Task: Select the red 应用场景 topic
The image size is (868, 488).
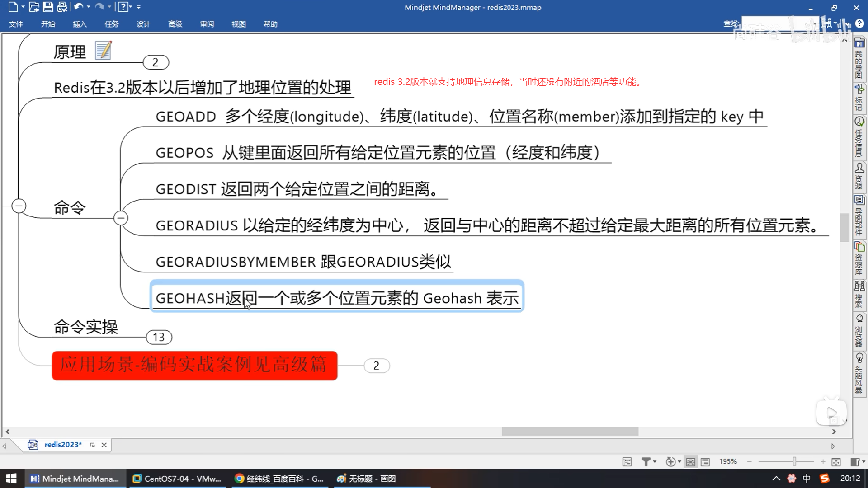Action: click(x=194, y=365)
